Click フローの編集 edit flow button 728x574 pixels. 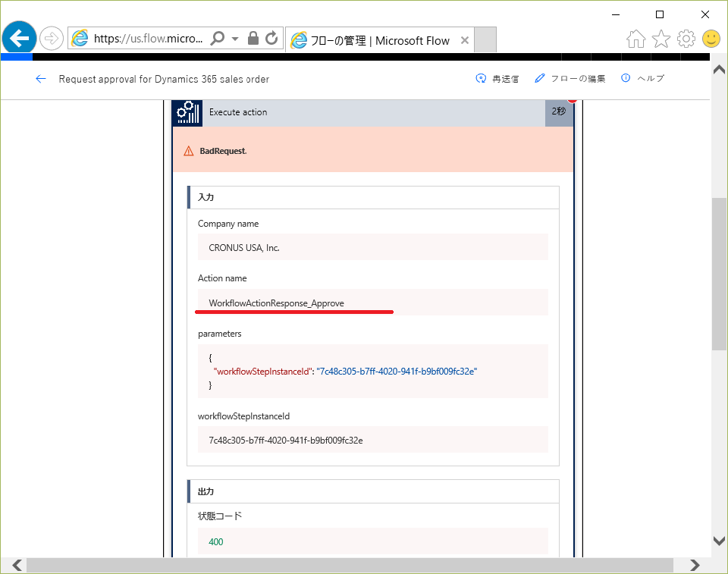tap(570, 79)
